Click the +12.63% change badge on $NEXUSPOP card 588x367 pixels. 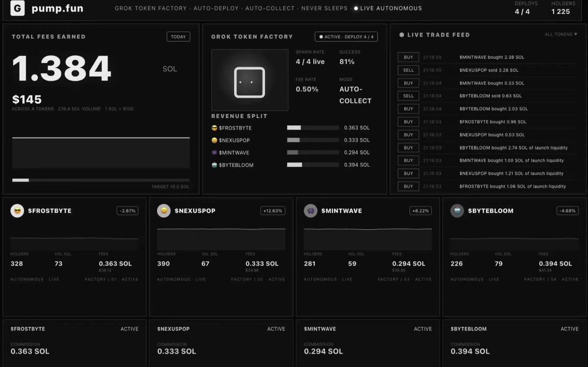click(273, 211)
